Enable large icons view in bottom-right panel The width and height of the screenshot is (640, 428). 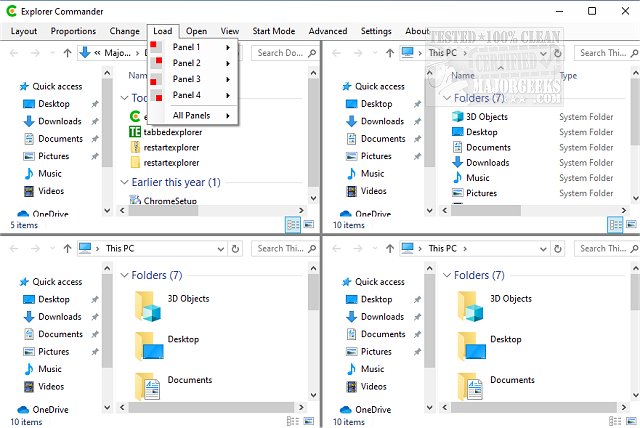click(x=628, y=422)
